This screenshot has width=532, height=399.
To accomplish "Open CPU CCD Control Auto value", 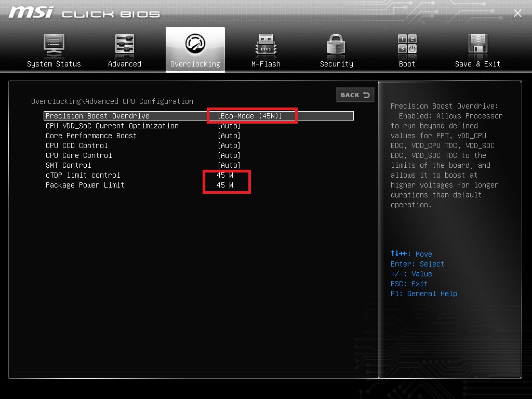I will 229,145.
